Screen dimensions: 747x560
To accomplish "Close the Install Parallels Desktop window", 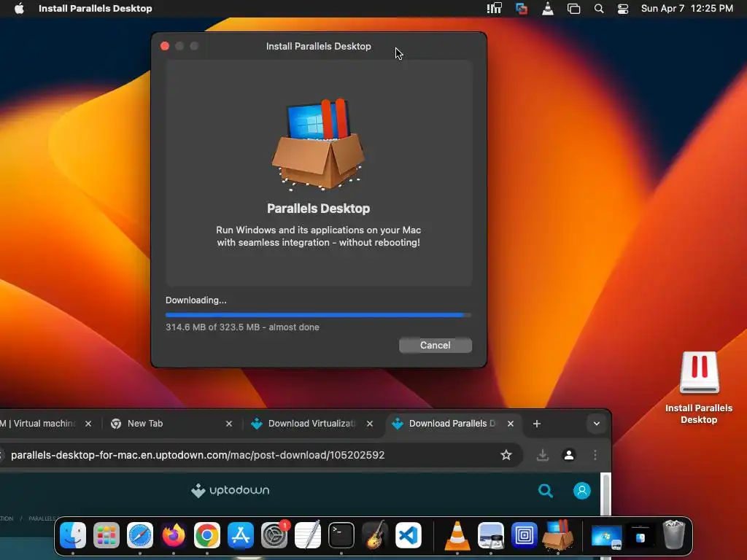I will (x=165, y=46).
